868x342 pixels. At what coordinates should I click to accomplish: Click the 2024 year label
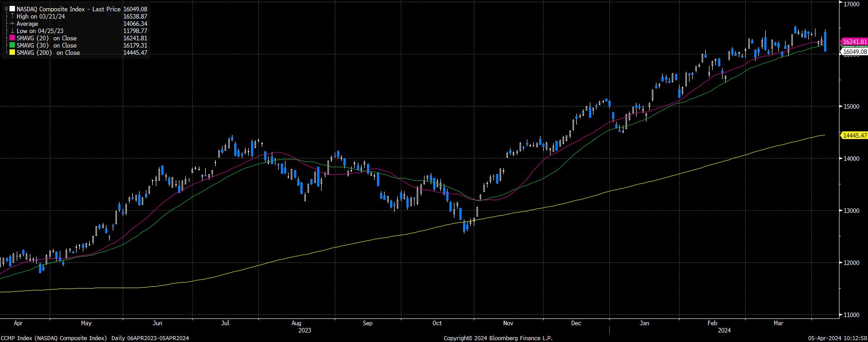click(x=724, y=331)
